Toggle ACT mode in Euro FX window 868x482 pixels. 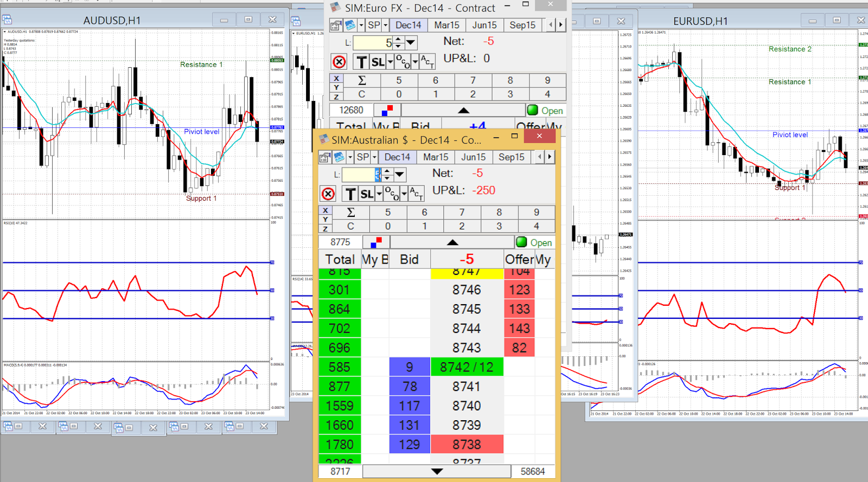tap(427, 62)
